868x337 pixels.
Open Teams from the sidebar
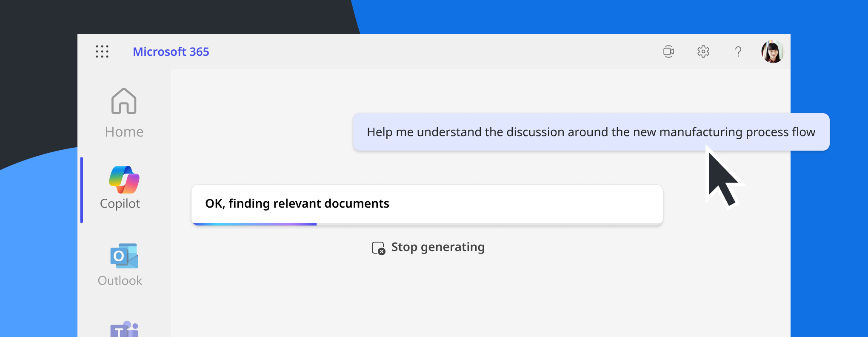point(124,329)
